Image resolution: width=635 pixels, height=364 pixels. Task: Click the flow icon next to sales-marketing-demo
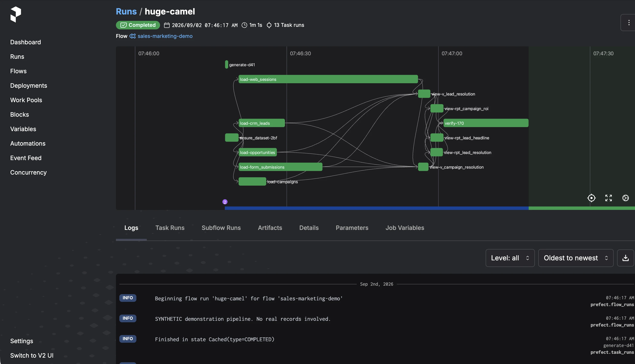(x=133, y=36)
